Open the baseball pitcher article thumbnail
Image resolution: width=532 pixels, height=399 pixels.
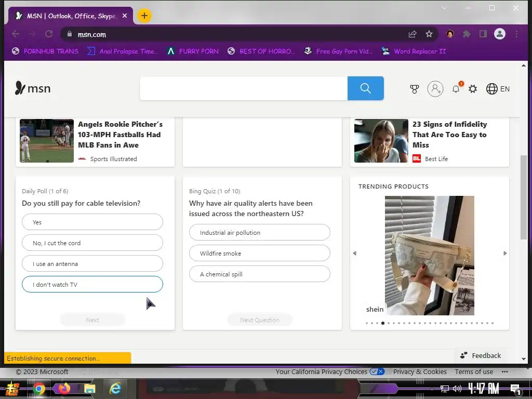pyautogui.click(x=46, y=140)
